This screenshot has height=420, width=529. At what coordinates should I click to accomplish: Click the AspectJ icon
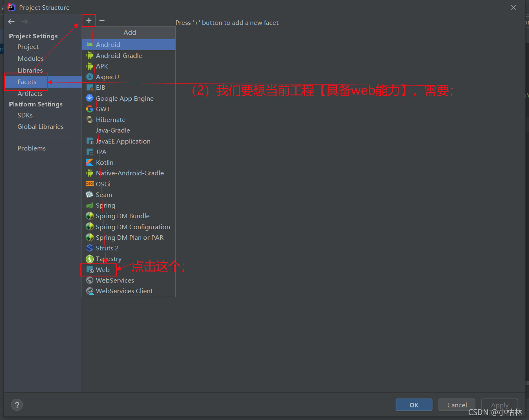[x=90, y=77]
